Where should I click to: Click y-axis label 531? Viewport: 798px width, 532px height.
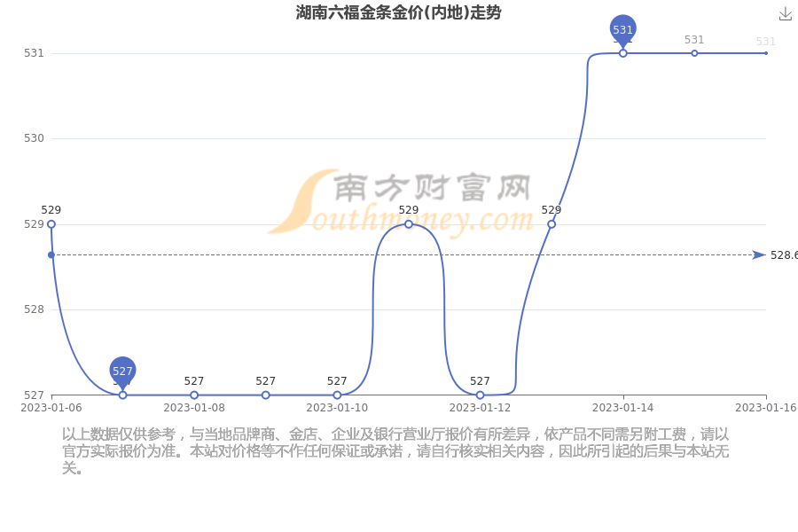[x=34, y=53]
